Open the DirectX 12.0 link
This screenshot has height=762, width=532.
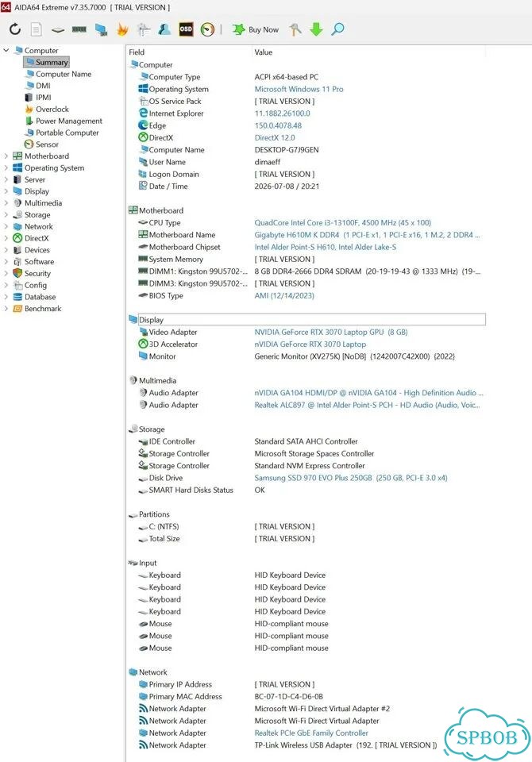click(x=274, y=137)
